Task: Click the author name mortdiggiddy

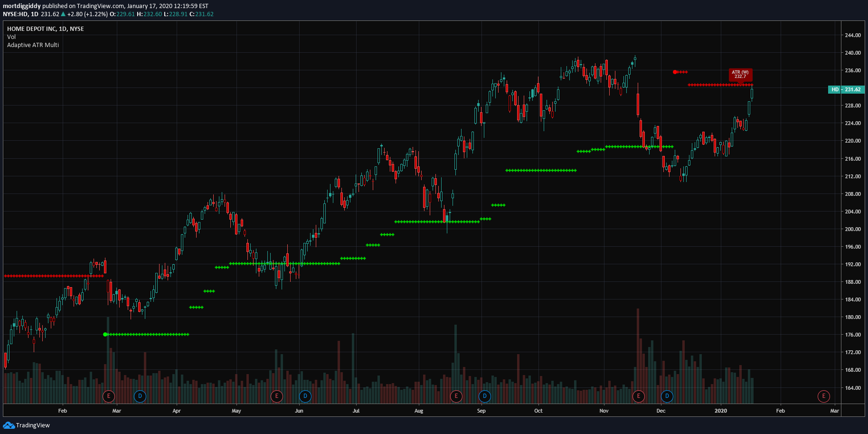Action: point(22,6)
